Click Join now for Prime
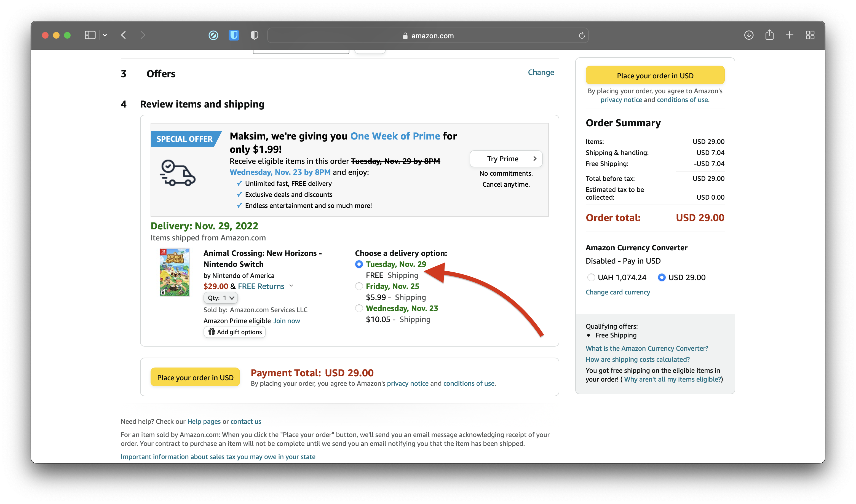 [x=287, y=321]
